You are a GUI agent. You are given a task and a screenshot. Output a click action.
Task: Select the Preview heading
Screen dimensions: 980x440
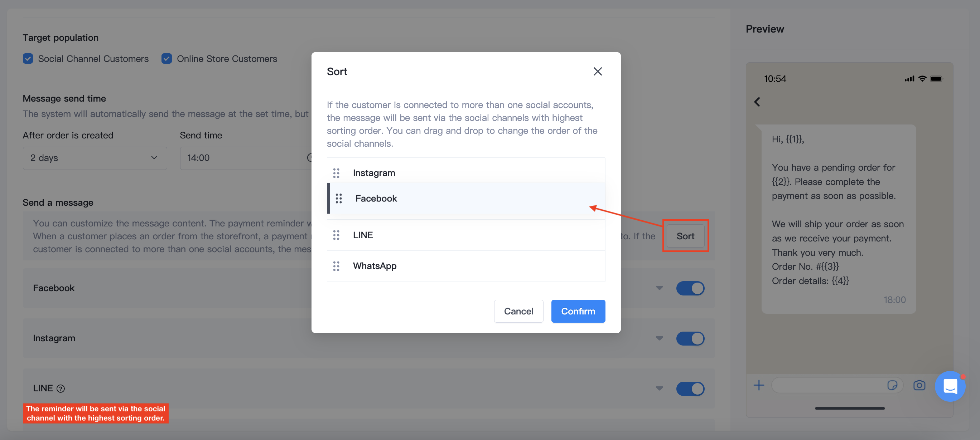pos(765,29)
